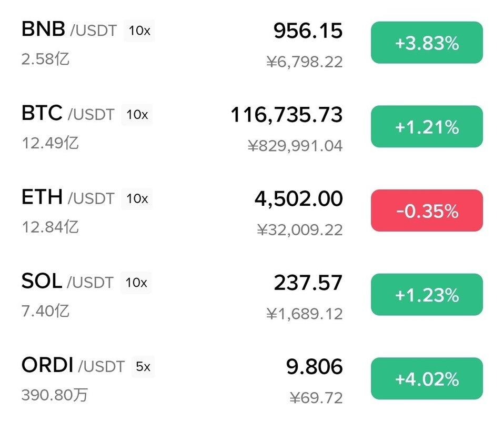Open the BNB/USDT trading pair
Screen dimensions: 504x421
(x=69, y=29)
